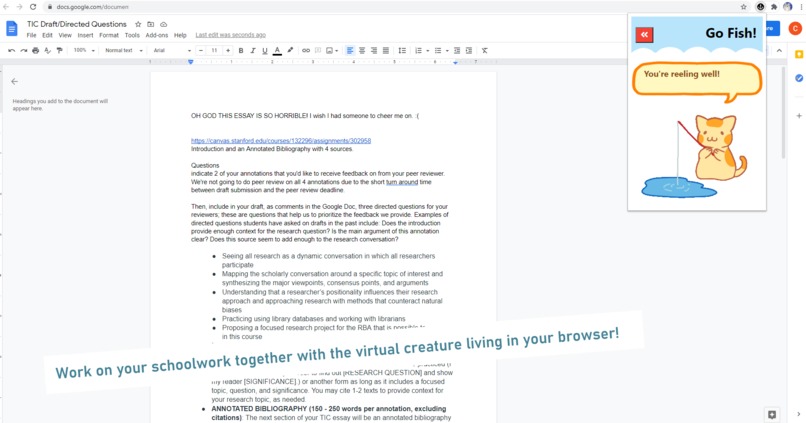Open the Google account avatar C
Image resolution: width=806 pixels, height=423 pixels.
click(x=795, y=28)
